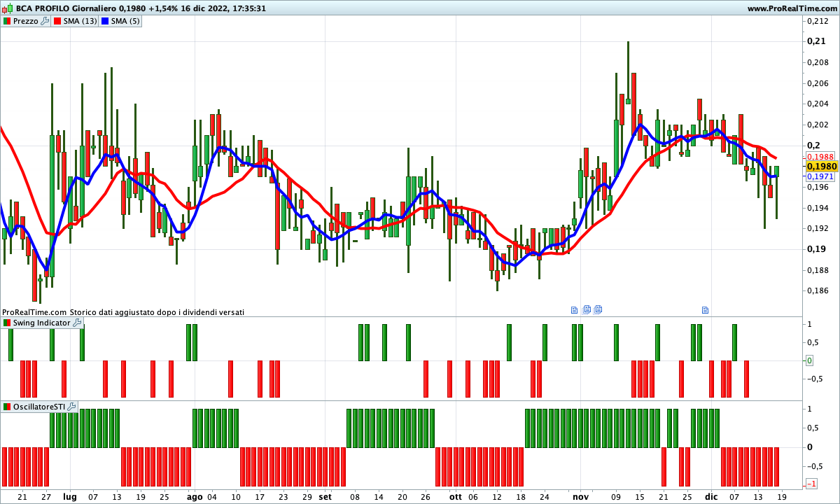
Task: Click the red -1 oscillator value tag
Action: [x=811, y=484]
